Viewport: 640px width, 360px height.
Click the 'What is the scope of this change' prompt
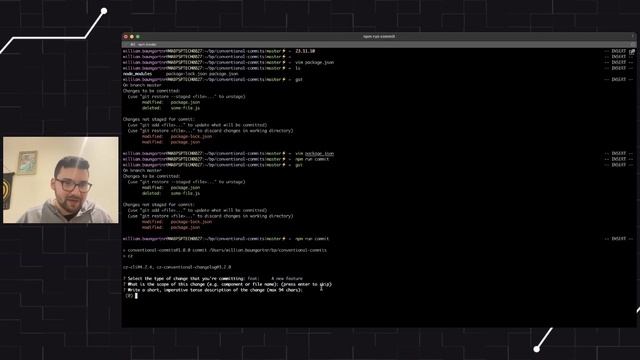coord(227,284)
